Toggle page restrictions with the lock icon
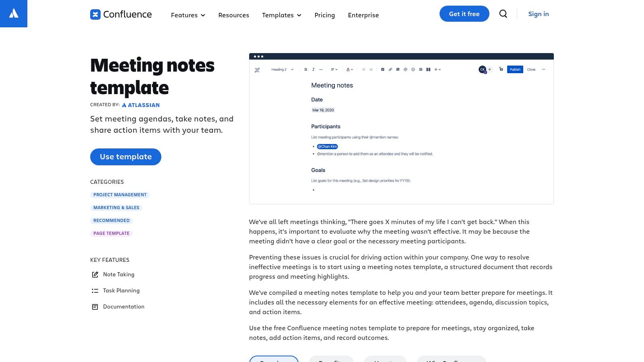Viewport: 644px width, 362px height. (501, 69)
